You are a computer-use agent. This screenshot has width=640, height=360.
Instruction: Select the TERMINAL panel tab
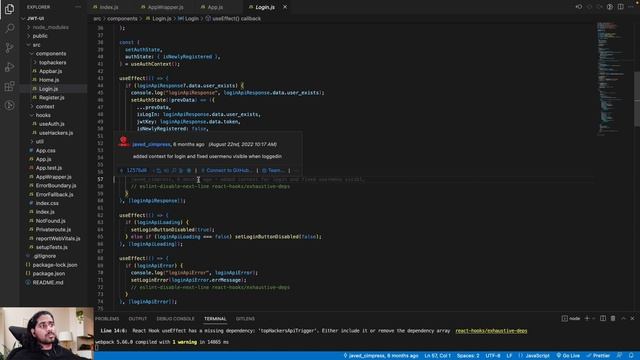coord(215,318)
